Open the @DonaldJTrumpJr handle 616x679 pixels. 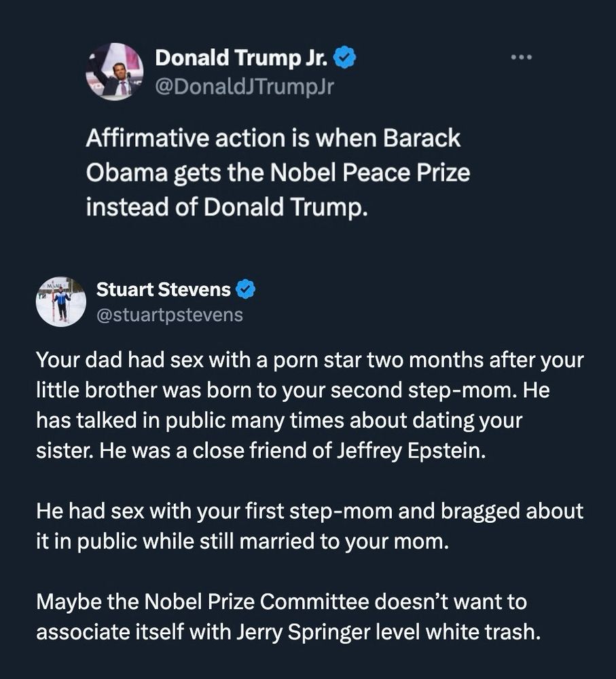244,87
